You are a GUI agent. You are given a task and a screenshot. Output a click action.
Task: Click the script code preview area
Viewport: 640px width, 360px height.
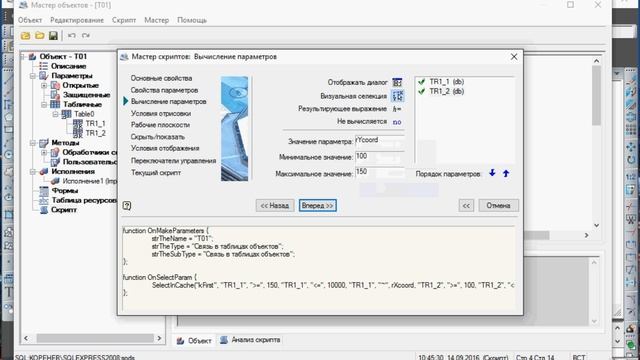coord(318,269)
